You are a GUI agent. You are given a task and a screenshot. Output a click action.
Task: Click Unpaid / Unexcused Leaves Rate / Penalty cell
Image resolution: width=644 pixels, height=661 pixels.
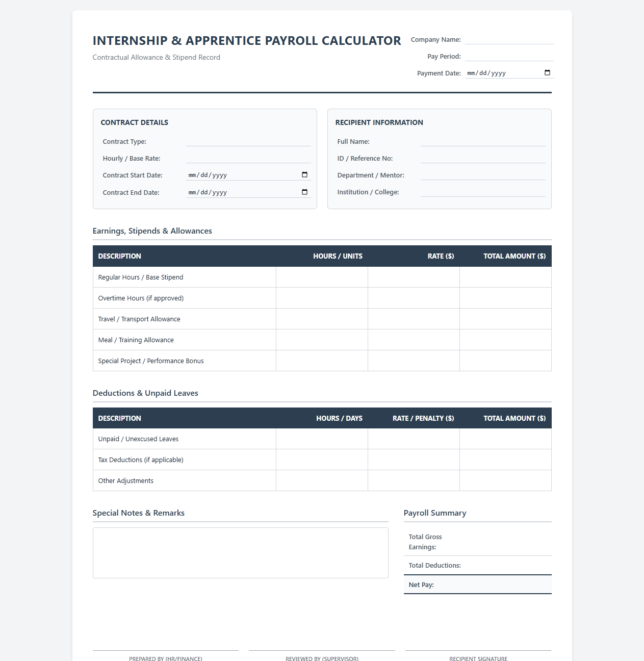(414, 439)
